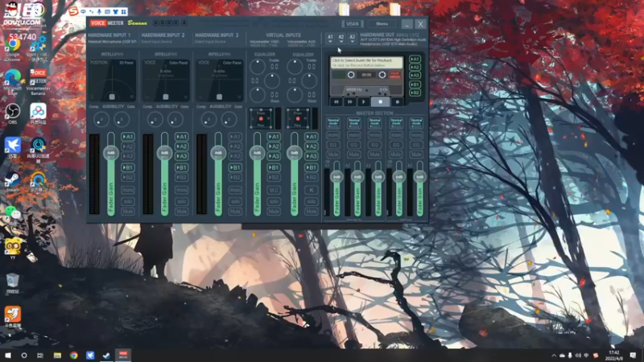
Task: Click Voicemeeter taskbar button
Action: (x=123, y=356)
